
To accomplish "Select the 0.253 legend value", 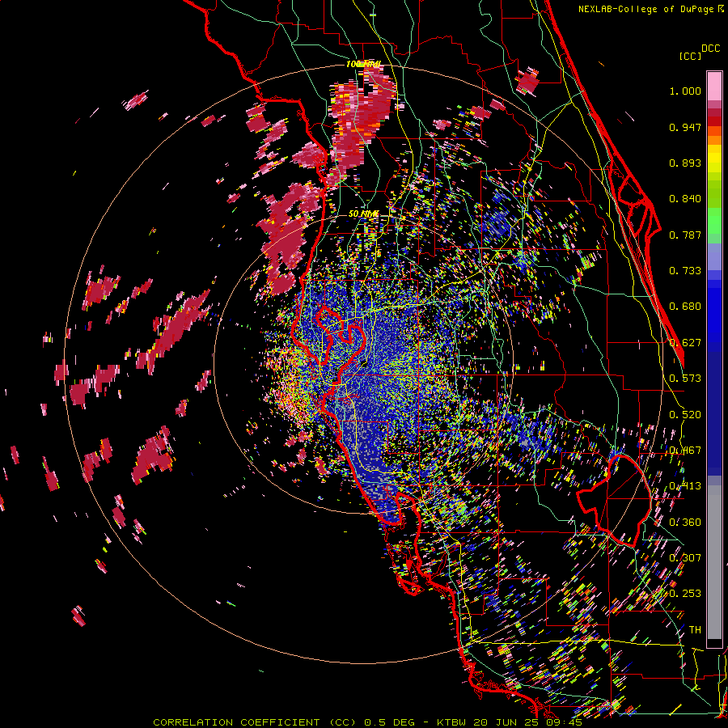I will 685,594.
